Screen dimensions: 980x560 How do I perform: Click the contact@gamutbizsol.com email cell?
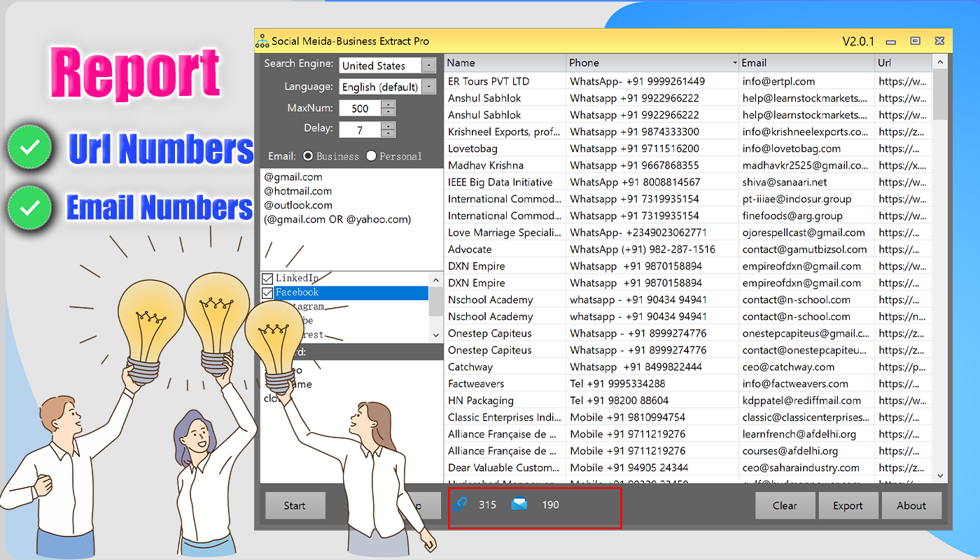click(806, 249)
